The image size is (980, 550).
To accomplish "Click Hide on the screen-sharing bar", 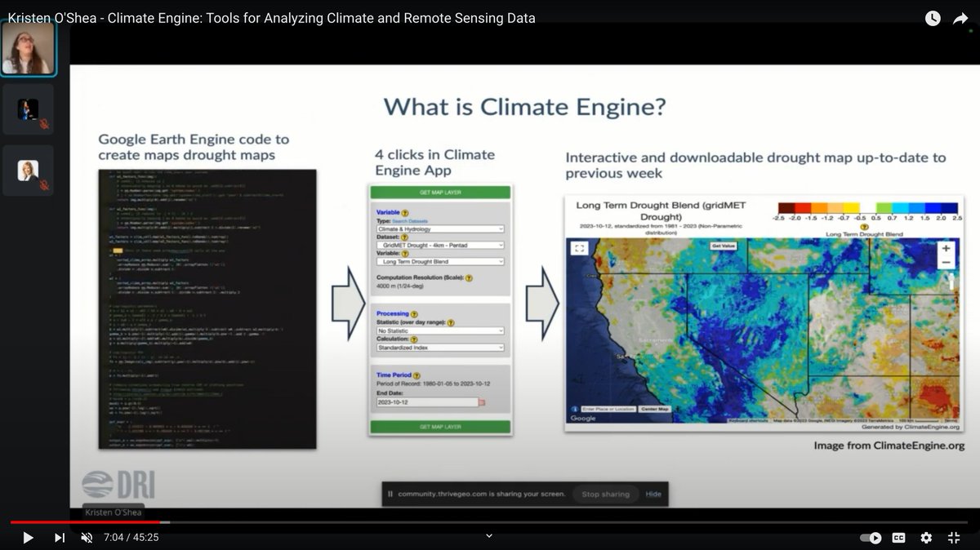I will pos(654,494).
